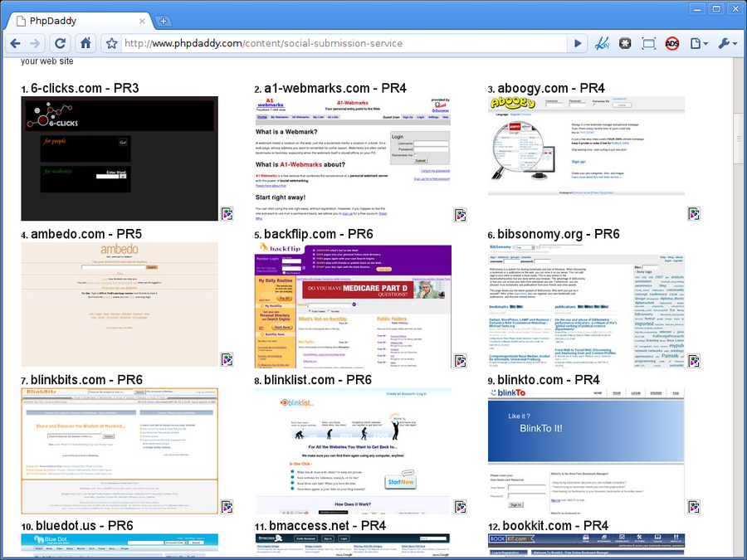
Task: Click the small icon beside aboogy.com thumbnail
Action: [x=694, y=214]
